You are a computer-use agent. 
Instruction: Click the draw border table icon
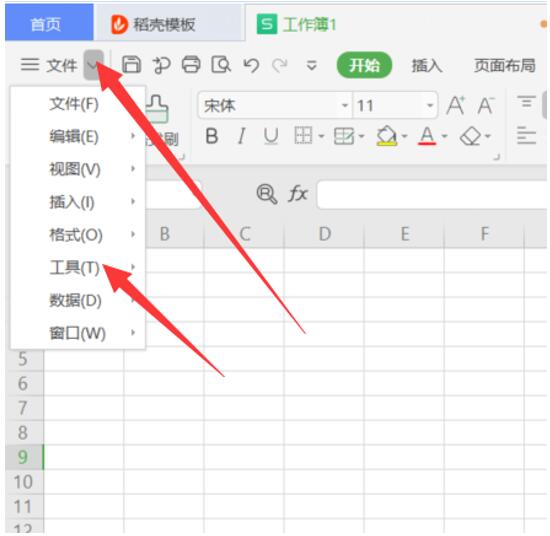[343, 136]
